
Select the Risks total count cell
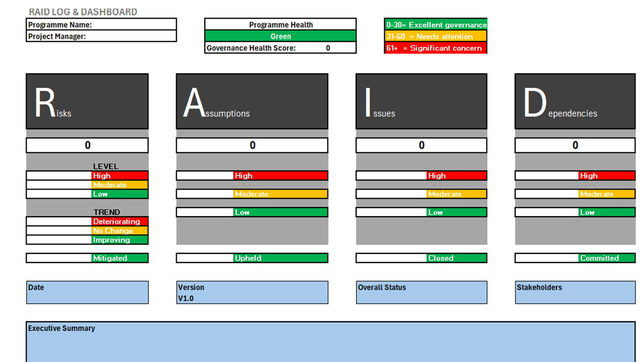[x=87, y=145]
